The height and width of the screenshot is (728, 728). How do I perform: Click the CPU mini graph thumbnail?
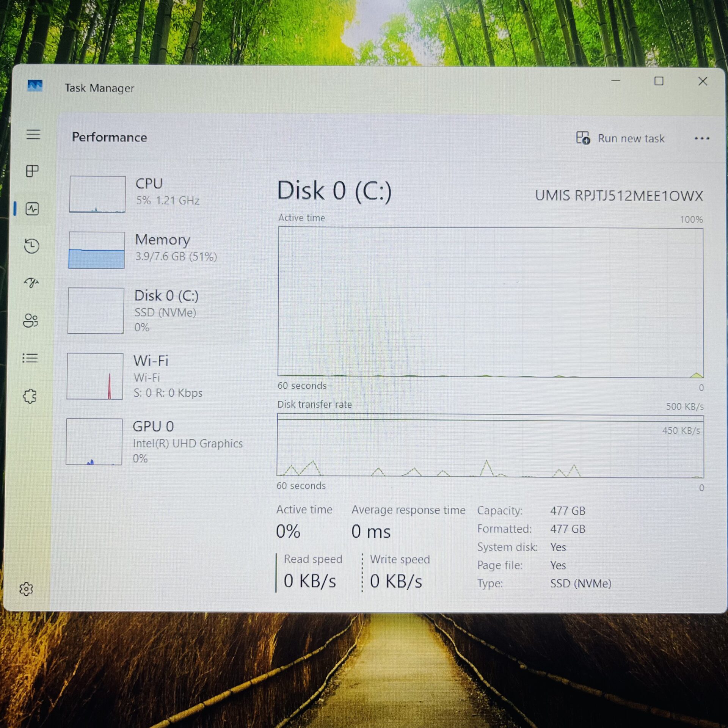click(x=97, y=194)
